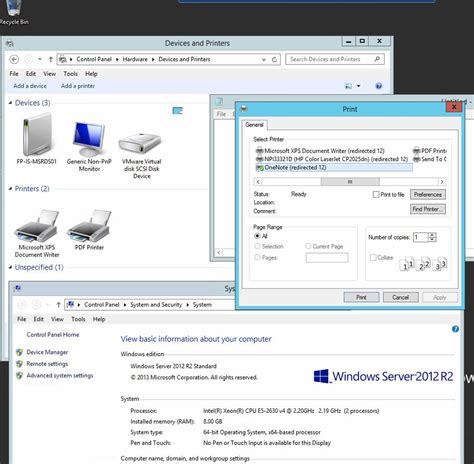Select the Microsoft XPS Document Writer printer icon
The width and height of the screenshot is (474, 464).
click(x=37, y=233)
